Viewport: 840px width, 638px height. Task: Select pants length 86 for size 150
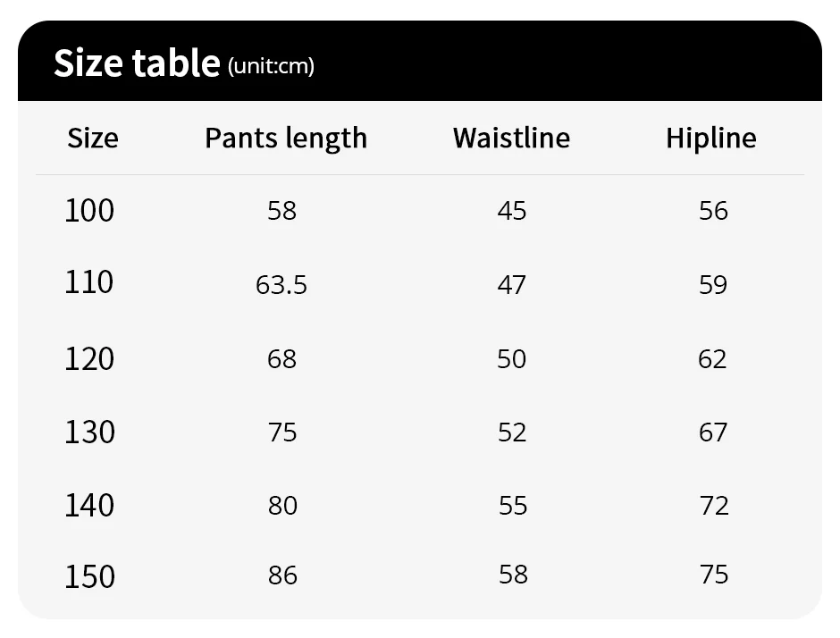[282, 575]
